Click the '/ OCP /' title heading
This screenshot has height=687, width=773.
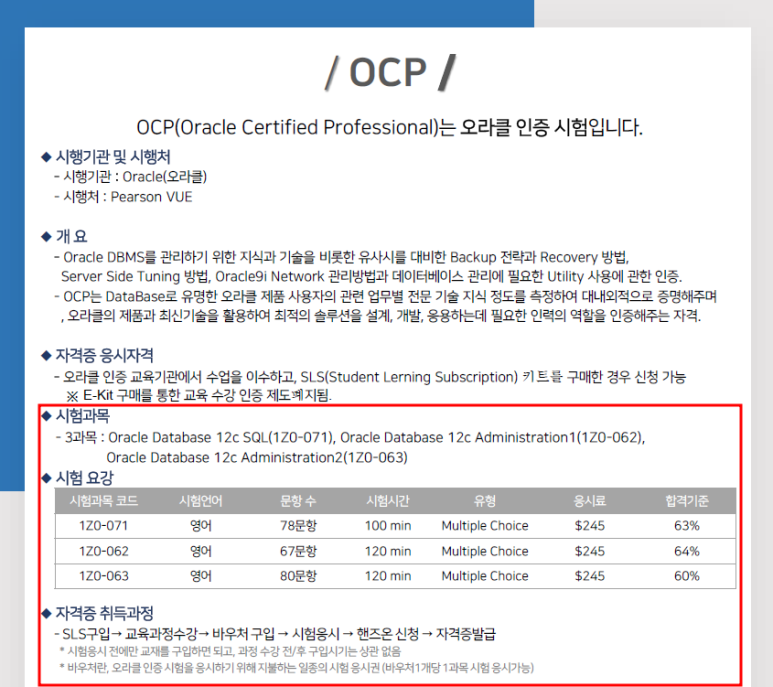tap(390, 73)
